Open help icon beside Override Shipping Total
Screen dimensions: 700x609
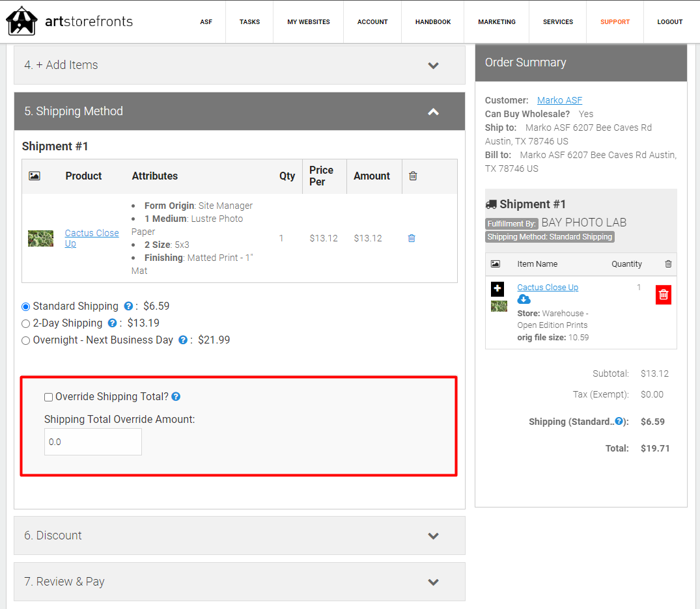(x=176, y=397)
